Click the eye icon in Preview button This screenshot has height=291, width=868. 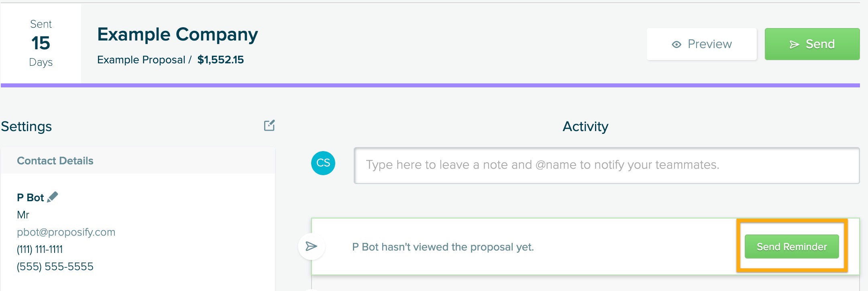tap(676, 44)
